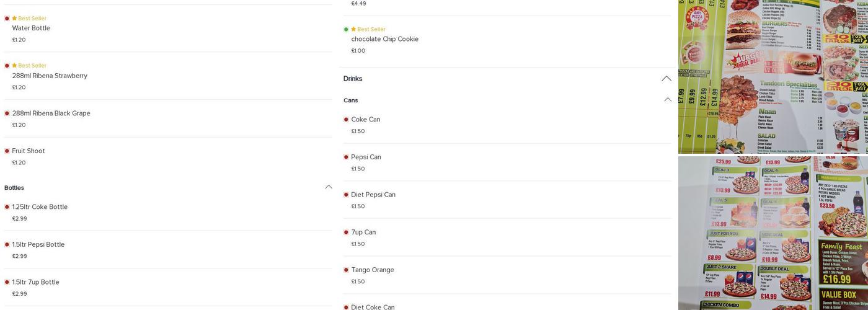Image resolution: width=868 pixels, height=310 pixels.
Task: Open the pizza deals menu photo
Action: [773, 233]
